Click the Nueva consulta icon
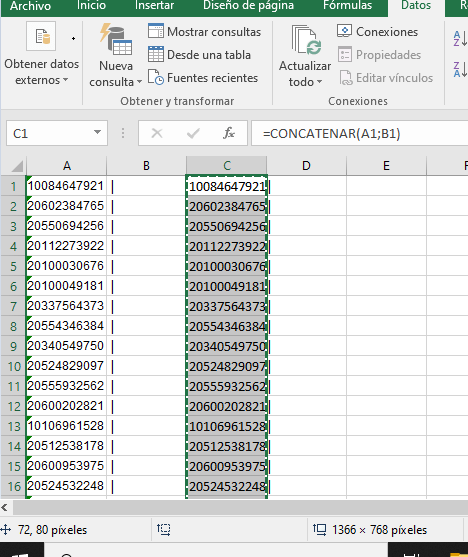The width and height of the screenshot is (468, 557). pyautogui.click(x=116, y=39)
